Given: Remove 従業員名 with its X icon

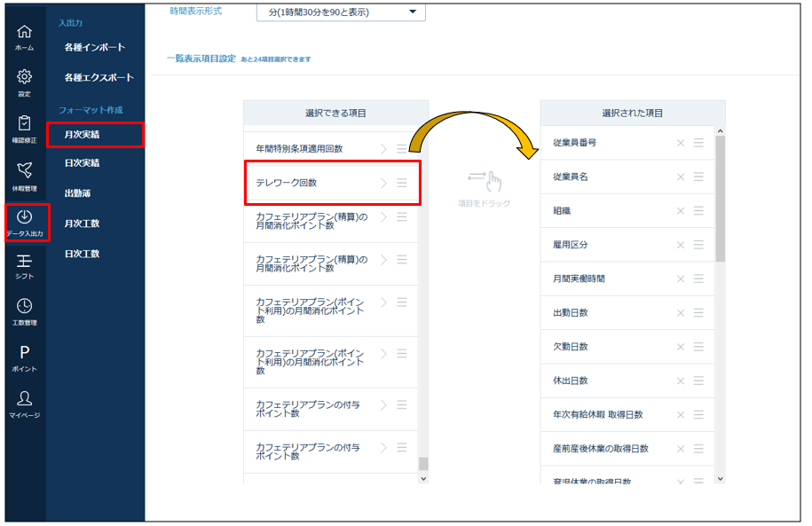Looking at the screenshot, I should (681, 177).
